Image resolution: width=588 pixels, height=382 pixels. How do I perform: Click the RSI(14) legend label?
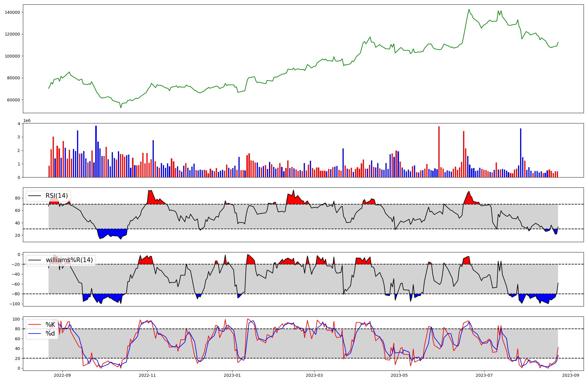(x=56, y=196)
